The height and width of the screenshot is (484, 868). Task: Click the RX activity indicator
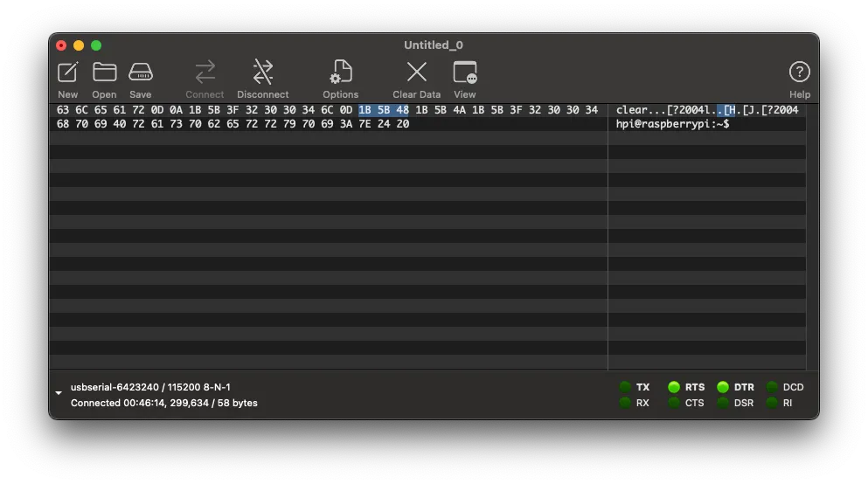tap(625, 403)
